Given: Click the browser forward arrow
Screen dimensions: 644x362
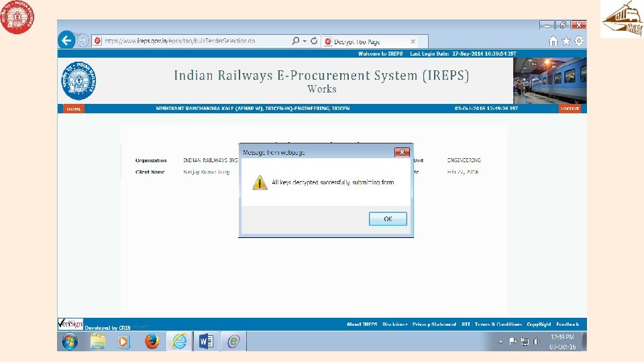Looking at the screenshot, I should [83, 41].
